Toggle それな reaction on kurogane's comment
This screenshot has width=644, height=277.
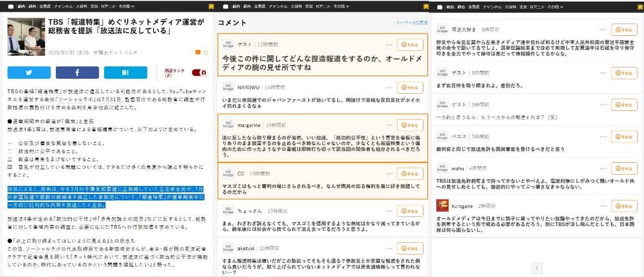(624, 206)
